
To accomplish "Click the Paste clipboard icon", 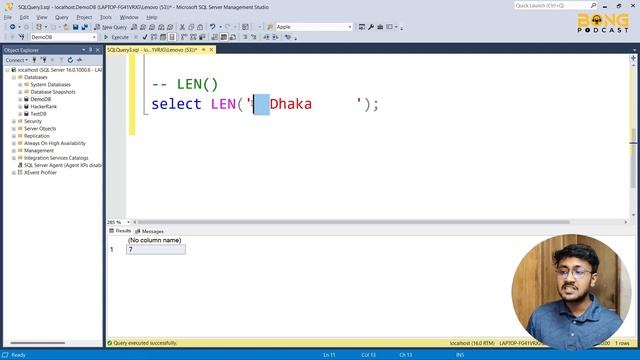I will [200, 27].
